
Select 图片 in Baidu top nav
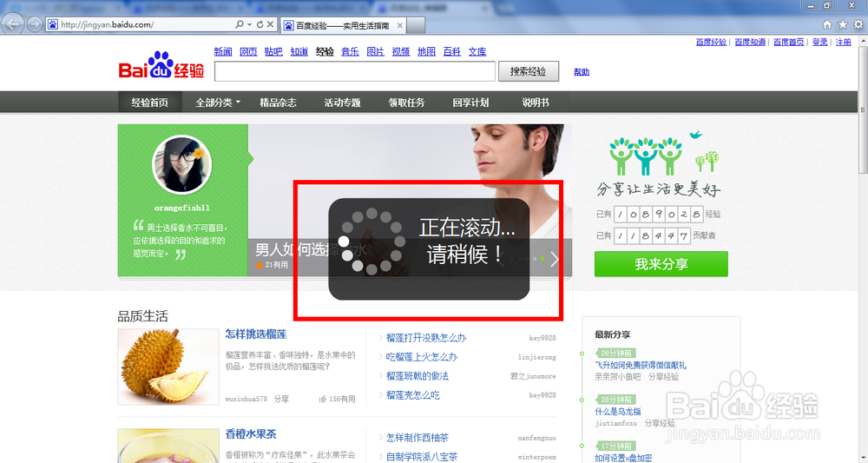click(375, 51)
